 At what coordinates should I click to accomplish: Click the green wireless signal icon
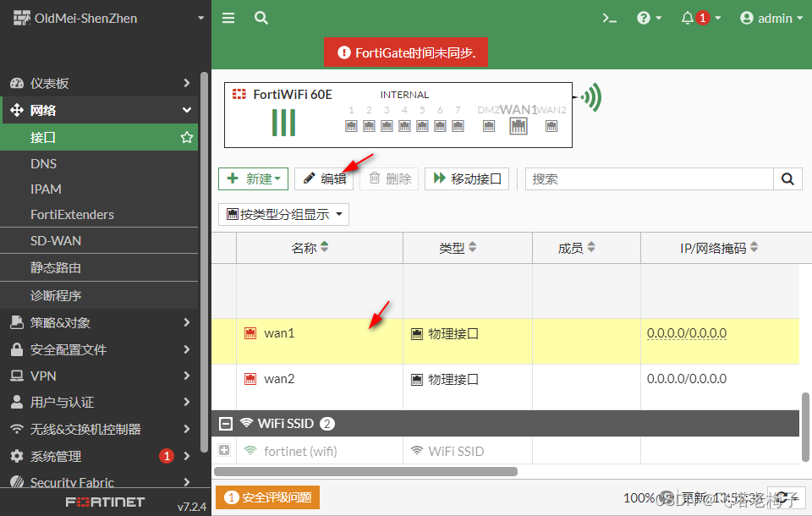[591, 97]
